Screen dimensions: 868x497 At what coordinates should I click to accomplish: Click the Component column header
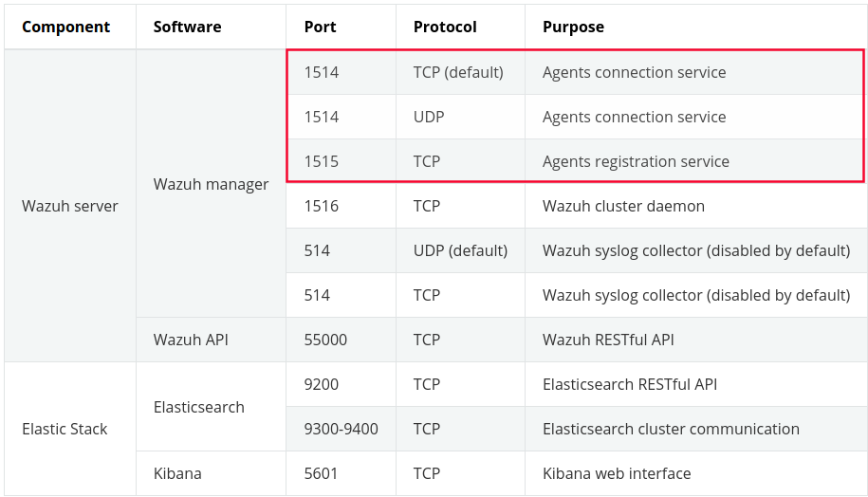click(x=66, y=27)
